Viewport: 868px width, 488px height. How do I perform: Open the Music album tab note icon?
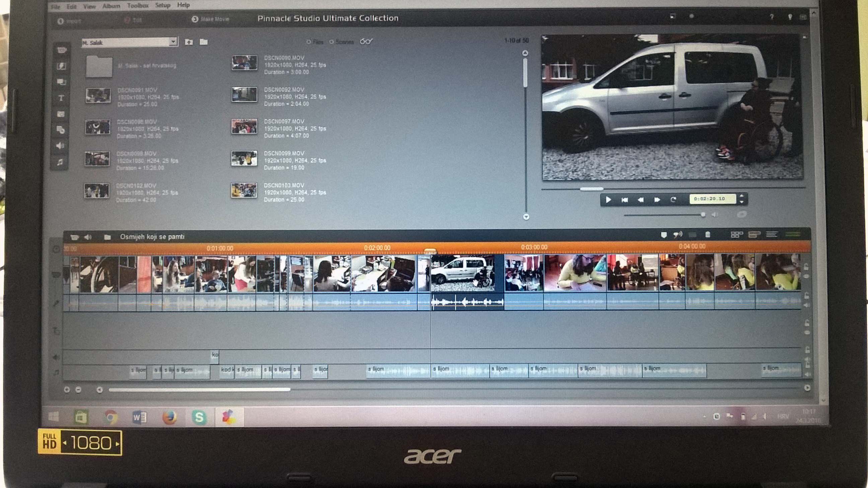tap(60, 162)
